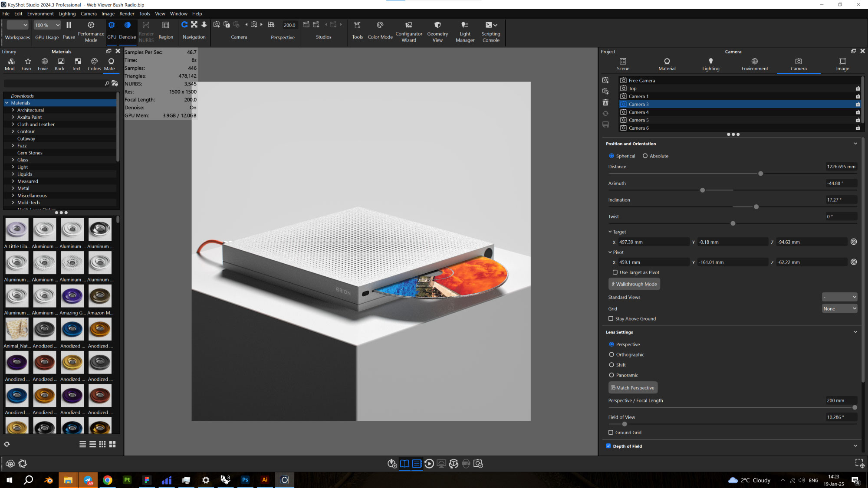Image resolution: width=868 pixels, height=488 pixels.
Task: Open the Scripting Console
Action: pyautogui.click(x=491, y=31)
